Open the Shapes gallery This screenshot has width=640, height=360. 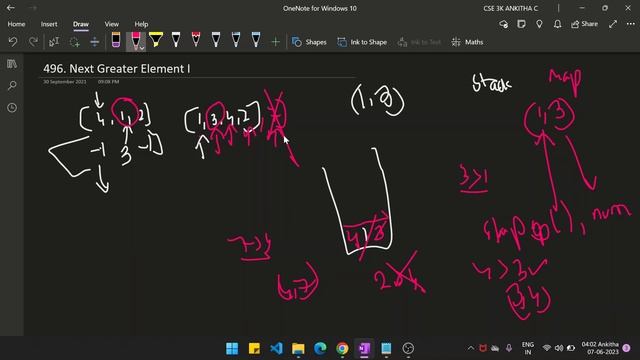coord(309,42)
